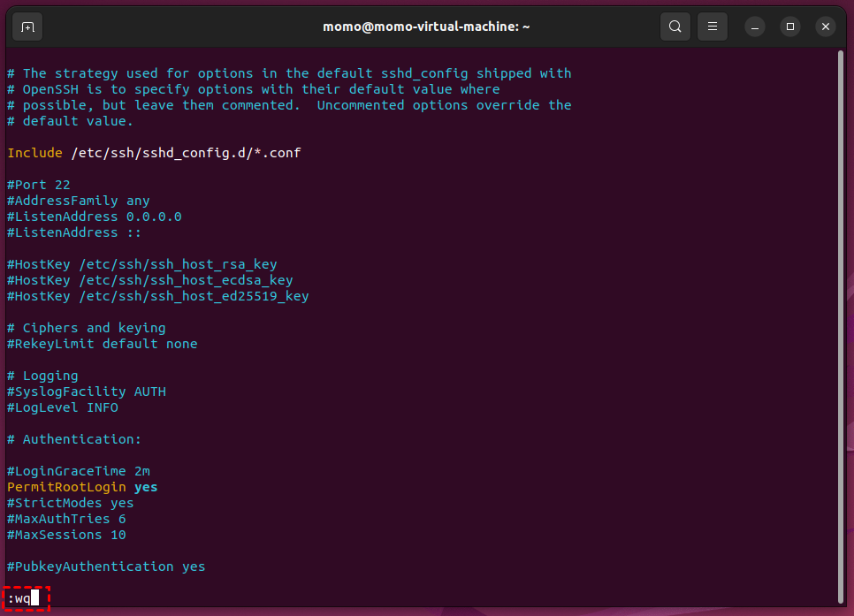Click the /etc/ssh/sshd_config.d/*.conf path
The width and height of the screenshot is (854, 616).
(186, 153)
